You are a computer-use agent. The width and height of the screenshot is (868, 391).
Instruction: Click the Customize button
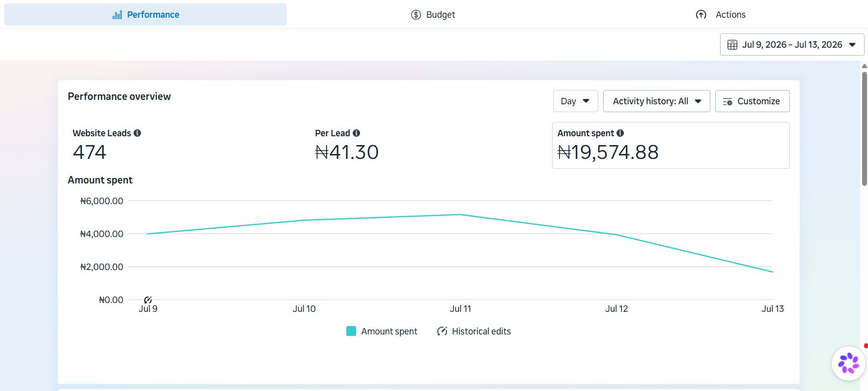coord(752,101)
